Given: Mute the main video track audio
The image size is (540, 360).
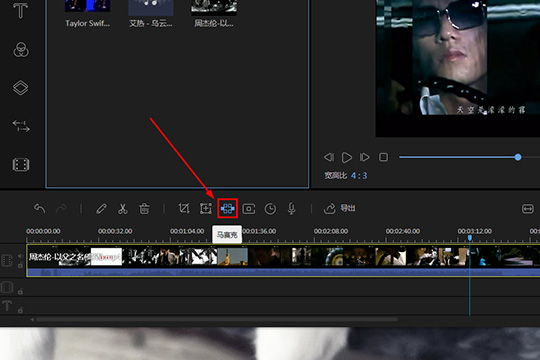Looking at the screenshot, I should point(20,256).
